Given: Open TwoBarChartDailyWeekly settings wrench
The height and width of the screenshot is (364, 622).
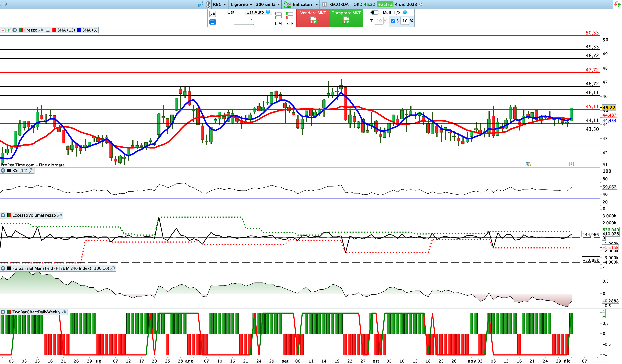Looking at the screenshot, I should point(64,312).
